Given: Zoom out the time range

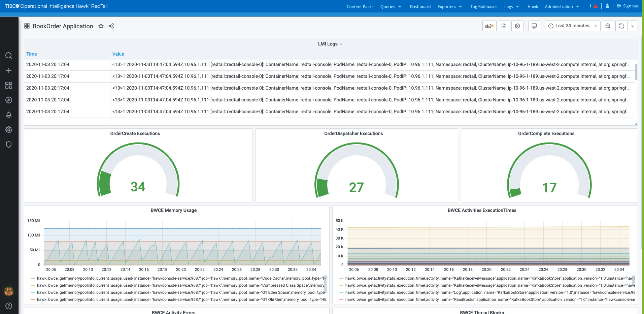Looking at the screenshot, I should [x=608, y=26].
